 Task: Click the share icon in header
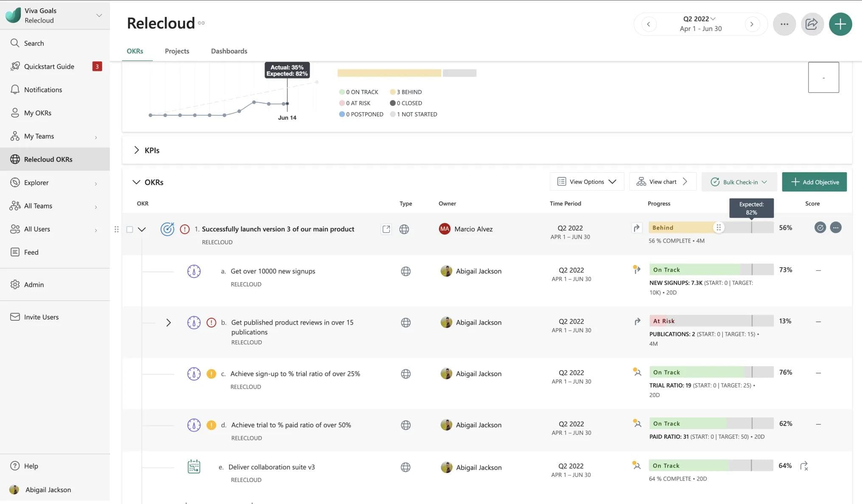click(812, 24)
